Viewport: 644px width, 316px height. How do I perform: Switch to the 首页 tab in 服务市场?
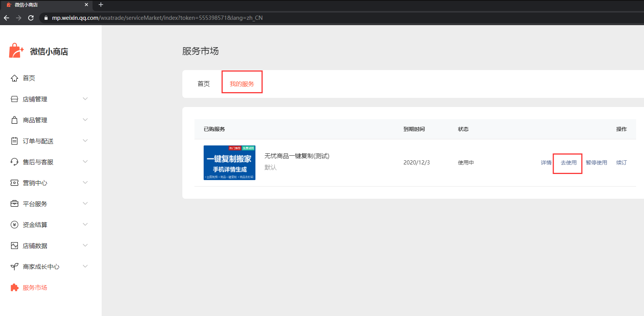pos(204,84)
